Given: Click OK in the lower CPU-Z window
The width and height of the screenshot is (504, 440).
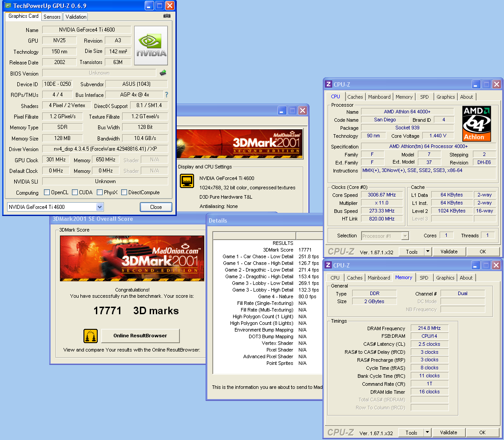Looking at the screenshot, I should (x=483, y=432).
